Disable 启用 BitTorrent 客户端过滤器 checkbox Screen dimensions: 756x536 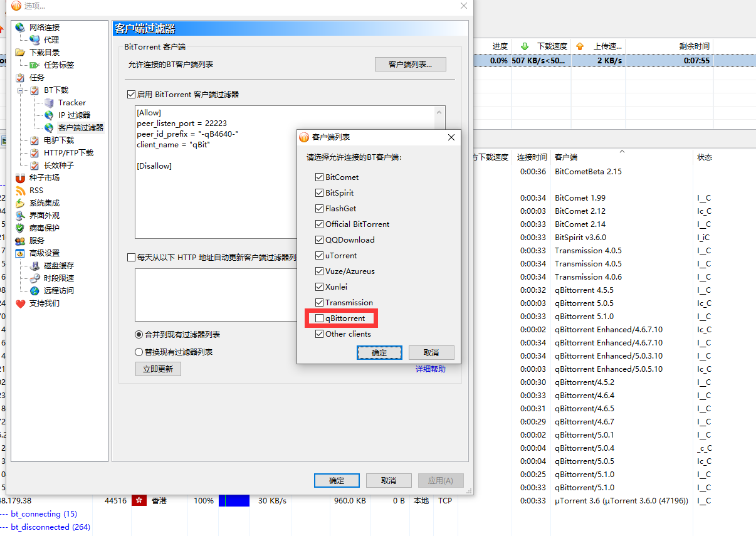point(131,95)
